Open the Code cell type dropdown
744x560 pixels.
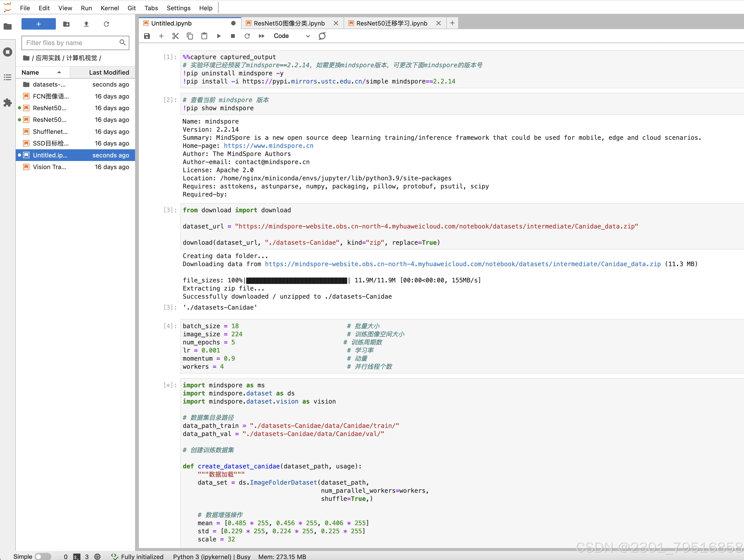click(291, 36)
